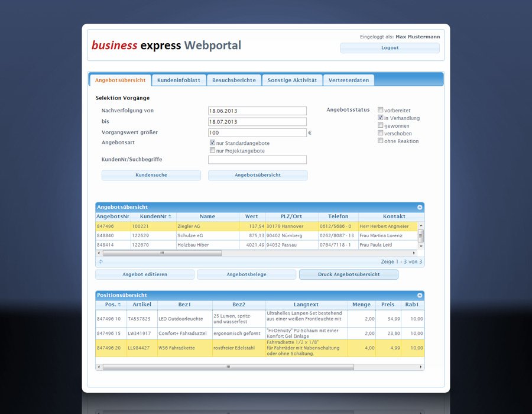Enable the 'gewonnen' Angebotsstatus checkbox
The height and width of the screenshot is (414, 532).
(380, 125)
